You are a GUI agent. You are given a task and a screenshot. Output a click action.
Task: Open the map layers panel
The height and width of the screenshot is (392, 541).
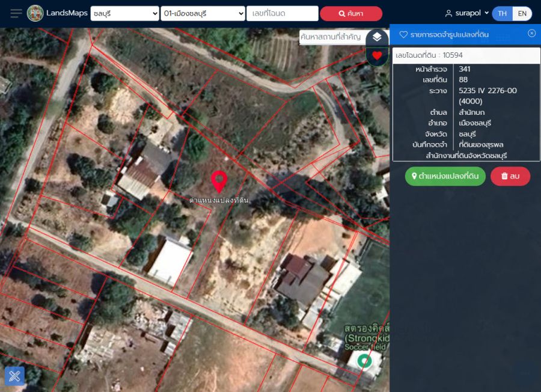[x=377, y=37]
